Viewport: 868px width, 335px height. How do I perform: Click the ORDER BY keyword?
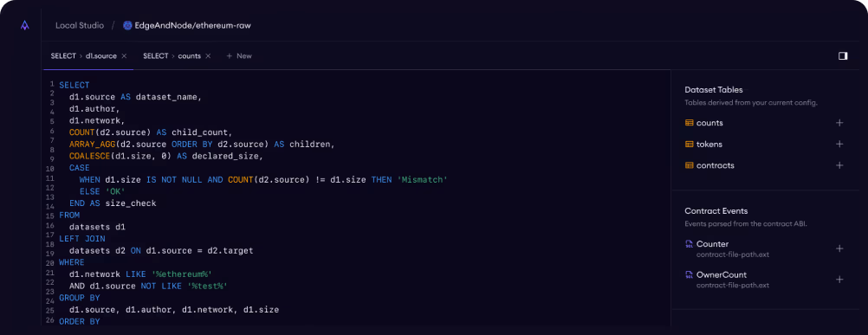tap(80, 321)
